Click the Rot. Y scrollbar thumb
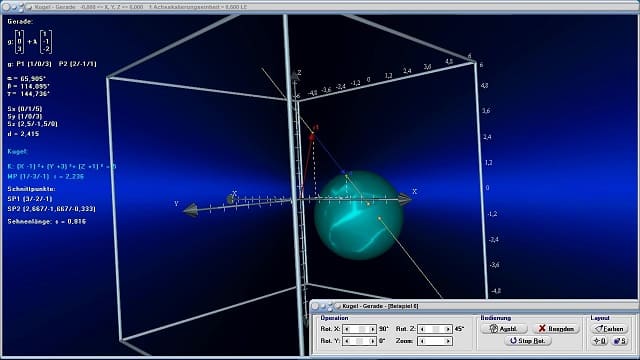This screenshot has width=640, height=360. click(x=360, y=341)
